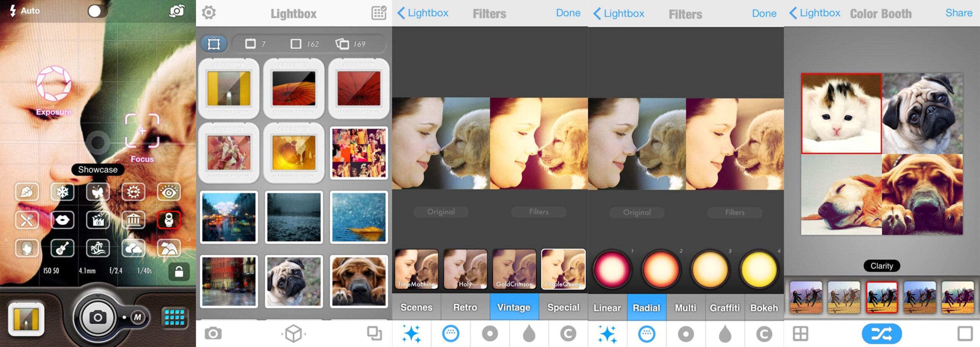Select the palm tree beach scene icon
This screenshot has width=980, height=347.
pyautogui.click(x=98, y=248)
